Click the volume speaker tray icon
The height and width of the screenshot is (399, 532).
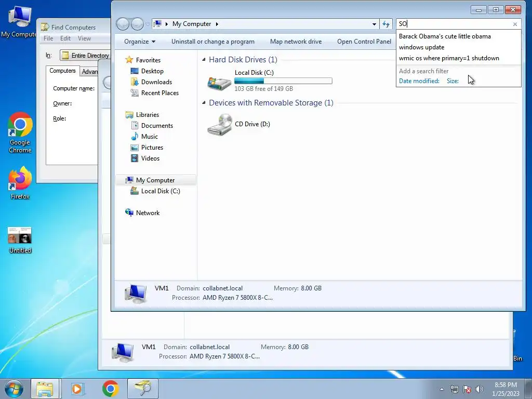(x=479, y=389)
